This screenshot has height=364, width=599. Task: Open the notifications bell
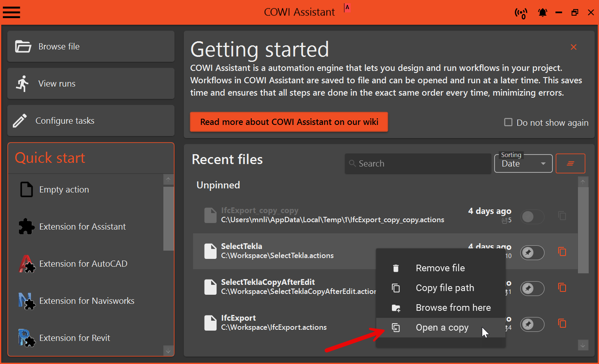(542, 12)
